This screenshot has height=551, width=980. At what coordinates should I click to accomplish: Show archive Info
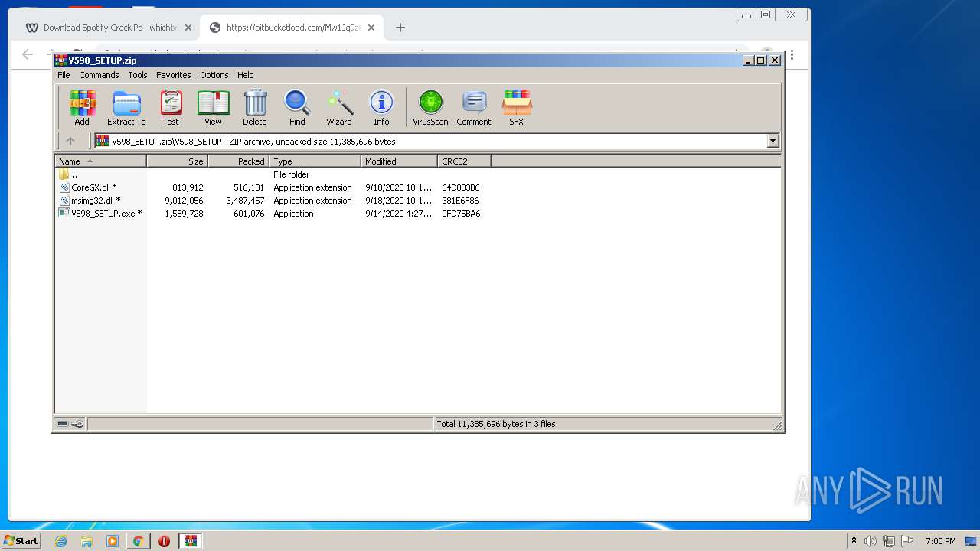[381, 107]
